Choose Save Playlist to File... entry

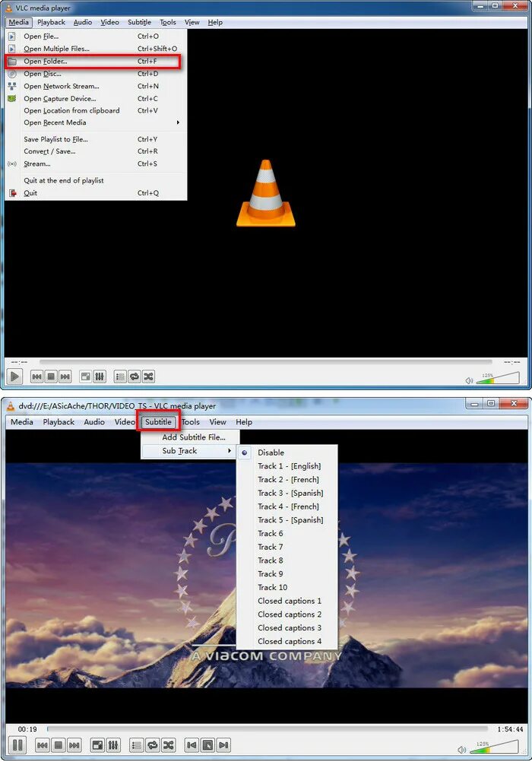click(96, 139)
